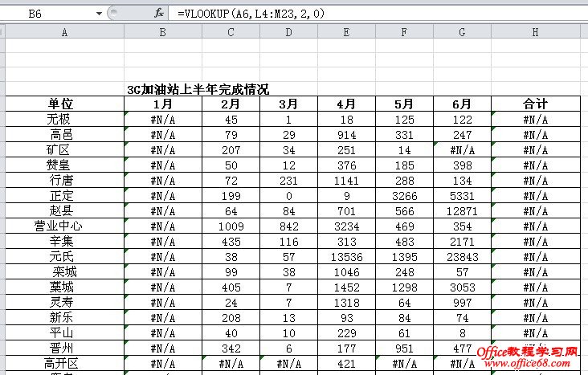
Task: Click the cell with value 23843
Action: [x=462, y=257]
